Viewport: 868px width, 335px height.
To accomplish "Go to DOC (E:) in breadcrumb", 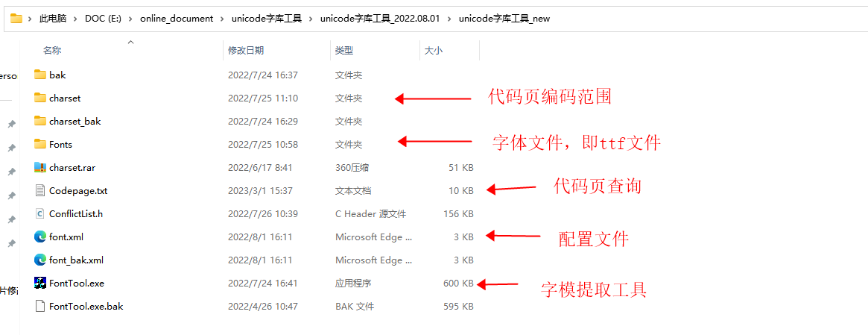I will (x=104, y=19).
